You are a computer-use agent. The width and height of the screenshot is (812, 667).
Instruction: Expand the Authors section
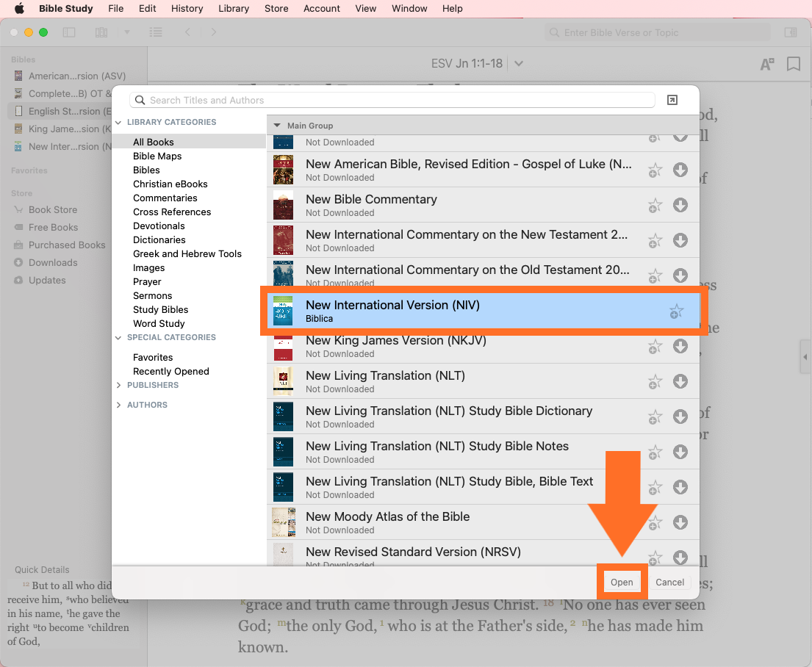coord(118,405)
